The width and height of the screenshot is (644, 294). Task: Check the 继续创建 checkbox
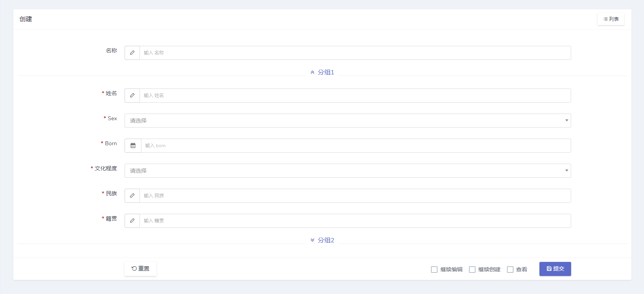pyautogui.click(x=472, y=269)
